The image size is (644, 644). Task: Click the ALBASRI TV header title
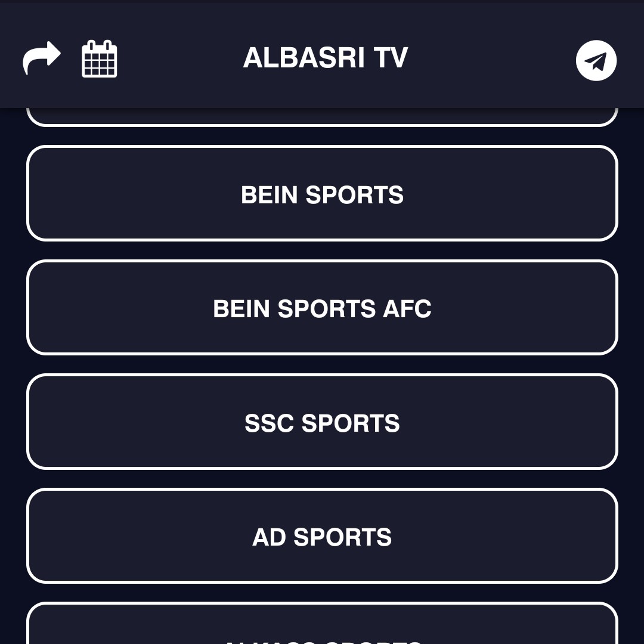(x=326, y=57)
